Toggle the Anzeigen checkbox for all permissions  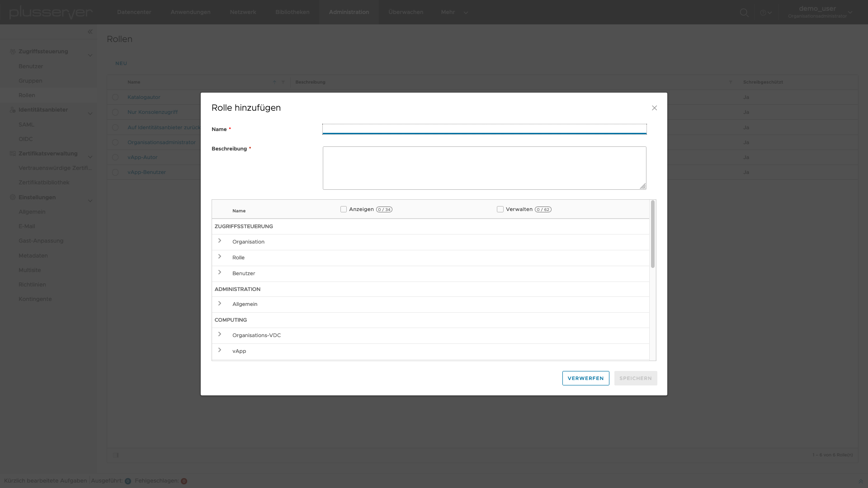coord(344,209)
